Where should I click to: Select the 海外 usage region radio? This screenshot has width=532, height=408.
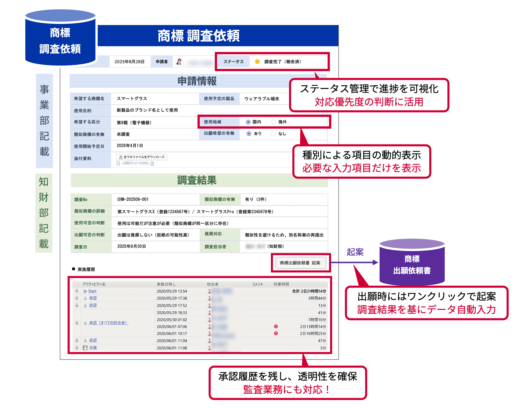pyautogui.click(x=273, y=122)
